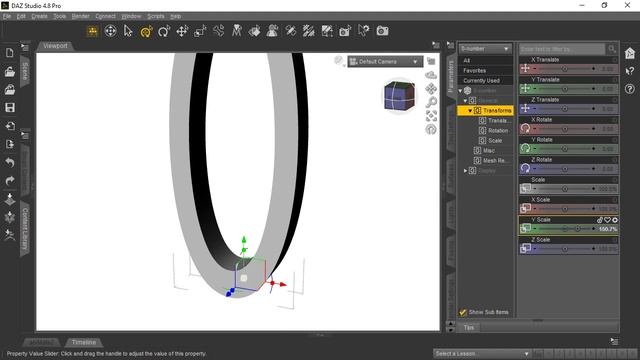
Task: Open the Window menu
Action: coord(131,16)
